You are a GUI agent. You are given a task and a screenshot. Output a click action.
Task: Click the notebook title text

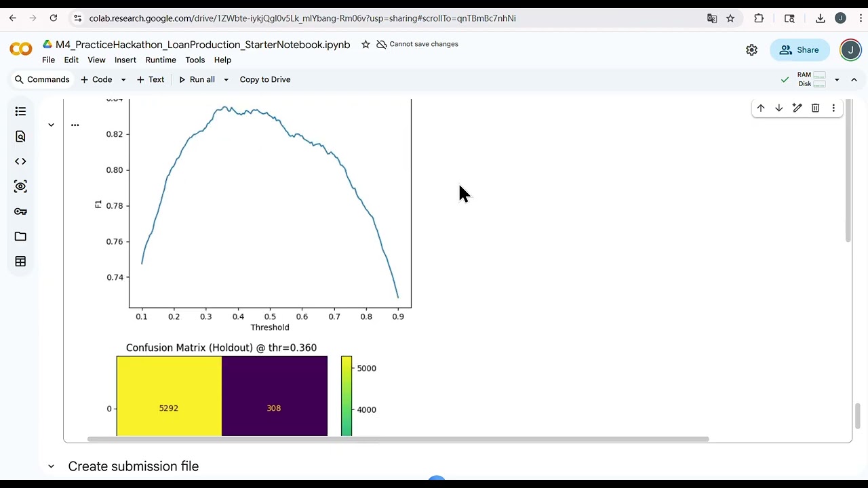pos(203,45)
